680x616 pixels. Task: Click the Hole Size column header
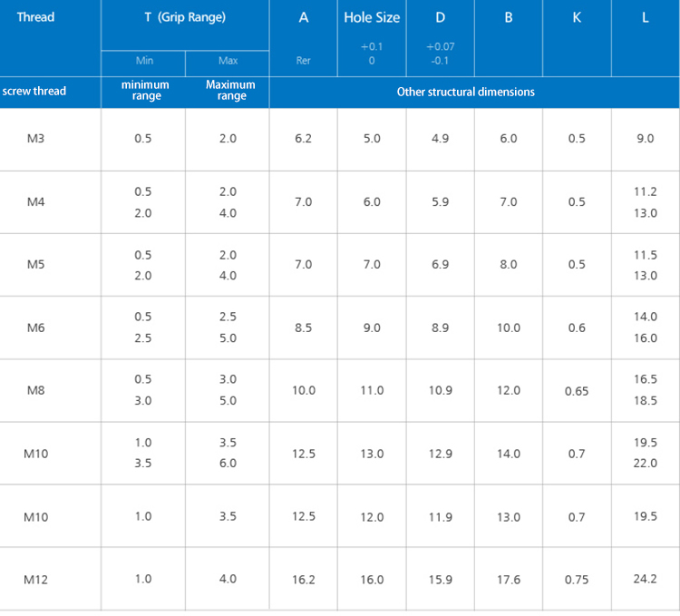[x=372, y=17]
